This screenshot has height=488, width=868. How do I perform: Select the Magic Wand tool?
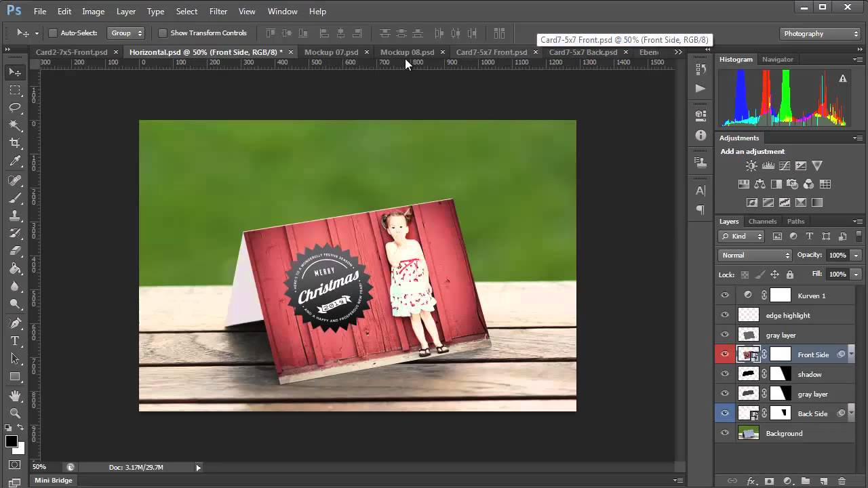click(x=15, y=125)
